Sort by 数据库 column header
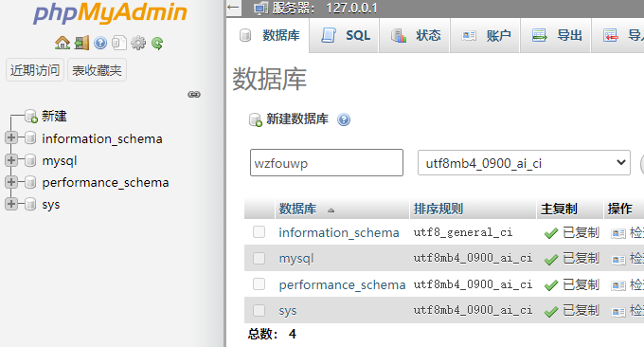 click(297, 209)
